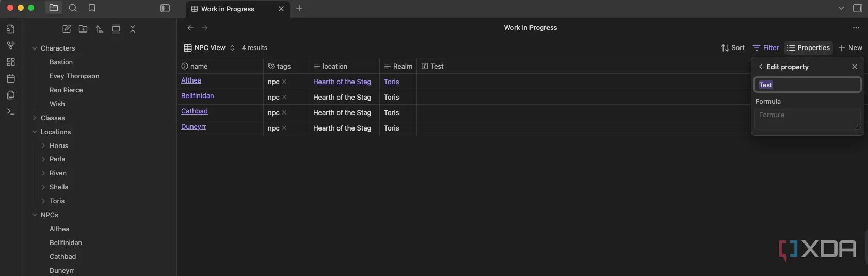The image size is (868, 276).
Task: Follow the Toris link in Althea row
Action: pos(392,82)
